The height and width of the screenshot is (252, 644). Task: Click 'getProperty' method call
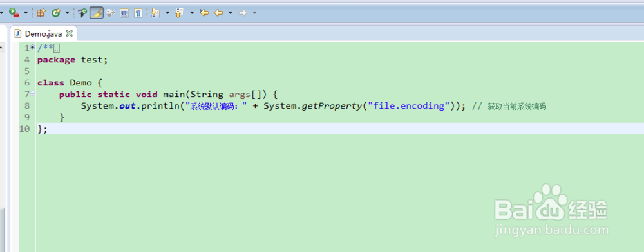(332, 105)
